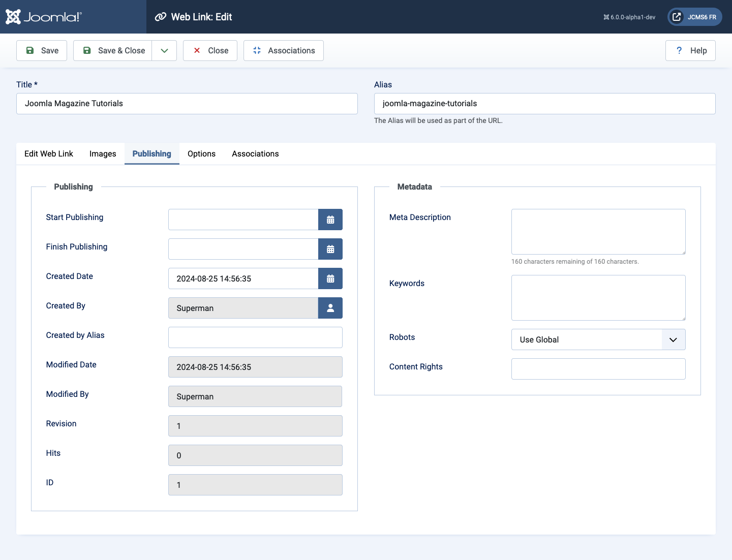
Task: Click the Revision field
Action: [255, 426]
